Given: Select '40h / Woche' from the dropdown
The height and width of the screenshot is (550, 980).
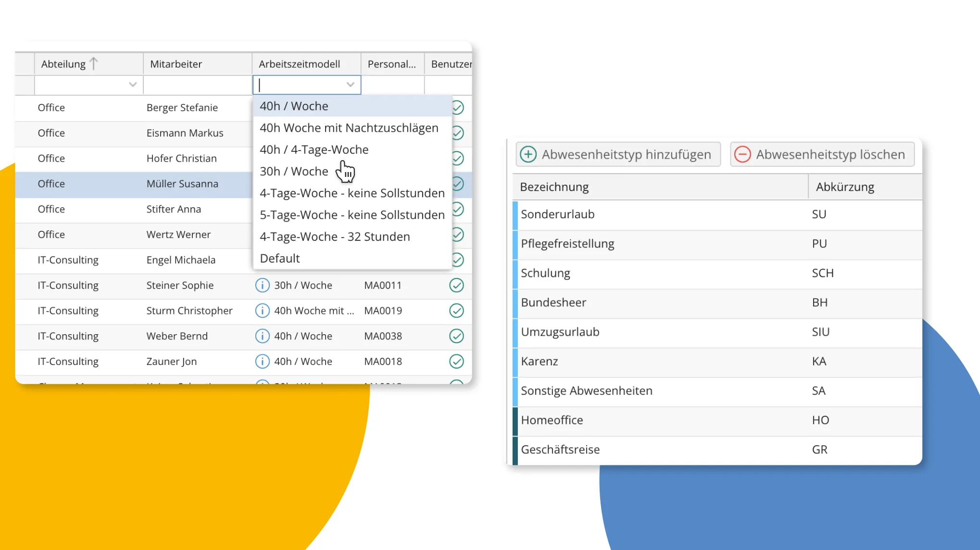Looking at the screenshot, I should click(352, 106).
